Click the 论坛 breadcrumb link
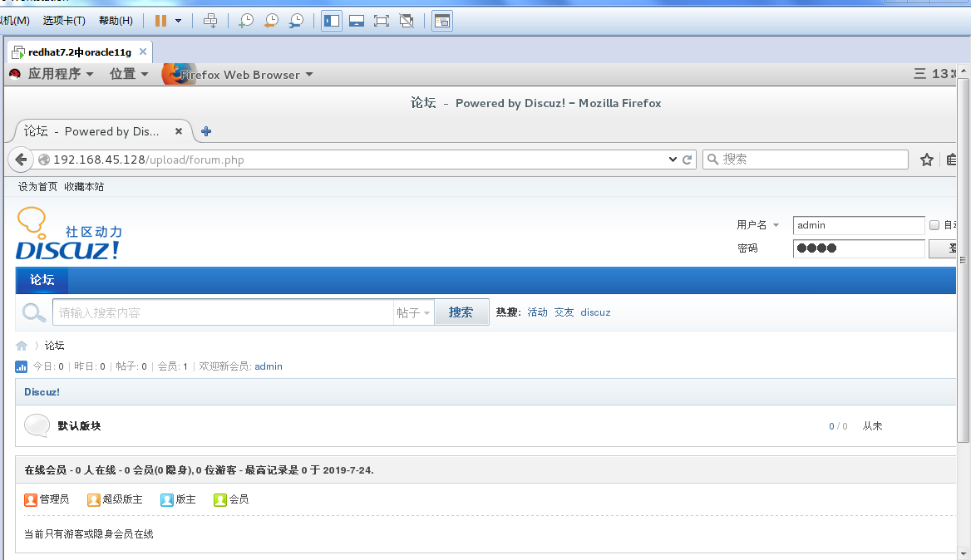The image size is (971, 560). click(x=55, y=346)
